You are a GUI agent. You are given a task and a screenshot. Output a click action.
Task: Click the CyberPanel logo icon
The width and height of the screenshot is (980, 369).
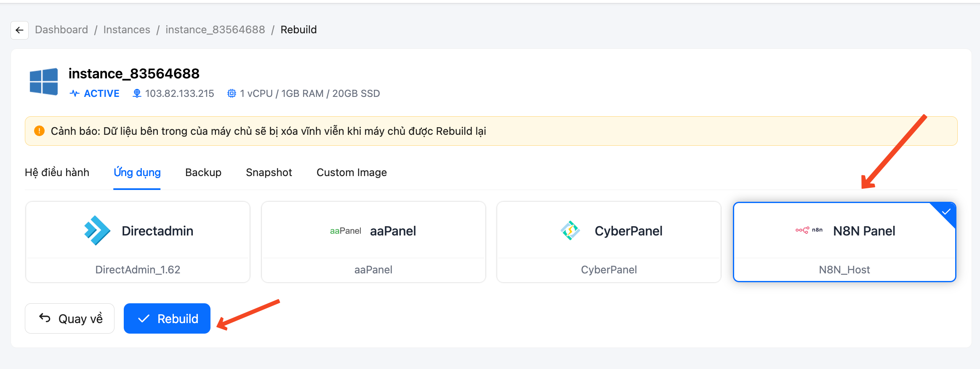tap(570, 230)
